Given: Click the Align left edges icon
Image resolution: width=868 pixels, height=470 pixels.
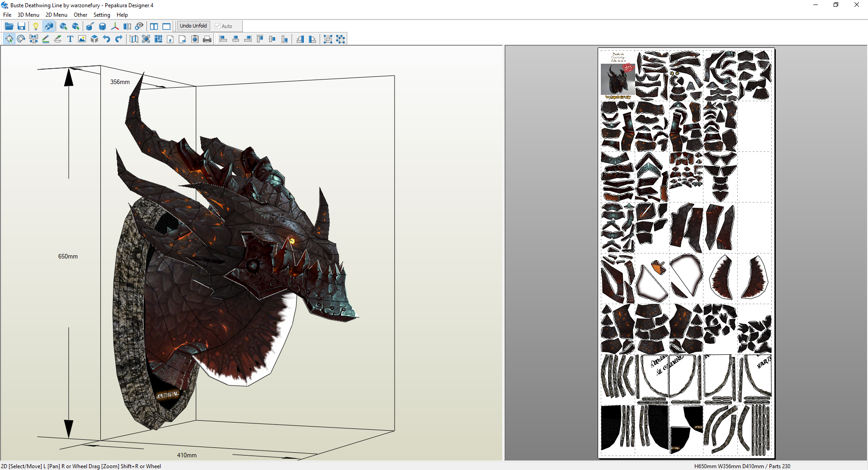Looking at the screenshot, I should tap(223, 39).
